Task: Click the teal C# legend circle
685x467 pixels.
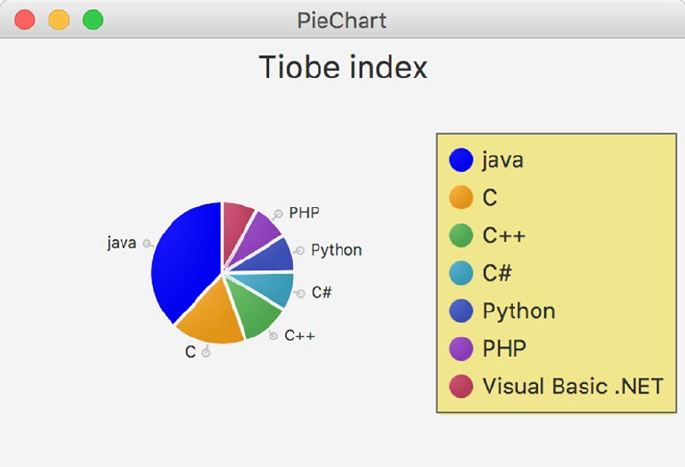Action: 461,273
